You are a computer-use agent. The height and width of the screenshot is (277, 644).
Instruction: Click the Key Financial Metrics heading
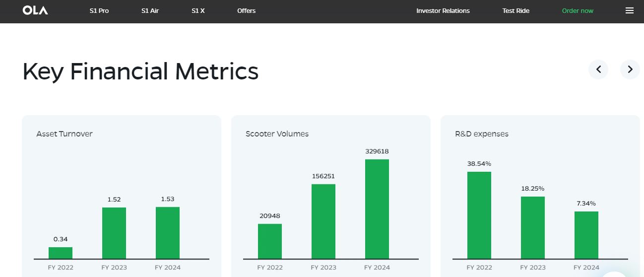[x=140, y=71]
